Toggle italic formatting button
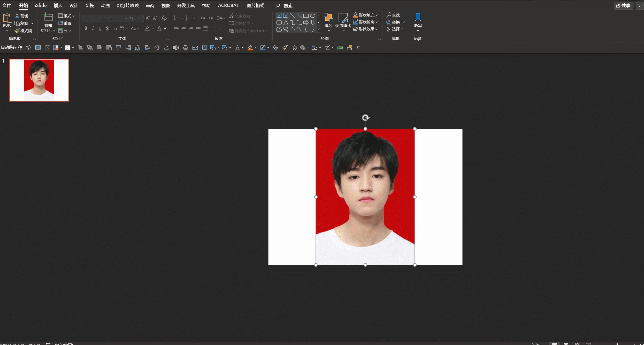This screenshot has width=644, height=345. pos(93,28)
